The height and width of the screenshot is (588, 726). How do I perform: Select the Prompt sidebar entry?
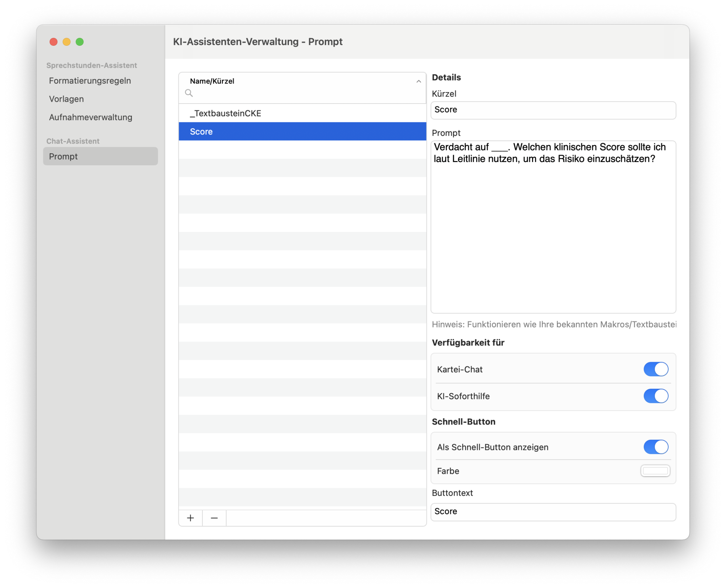point(100,156)
